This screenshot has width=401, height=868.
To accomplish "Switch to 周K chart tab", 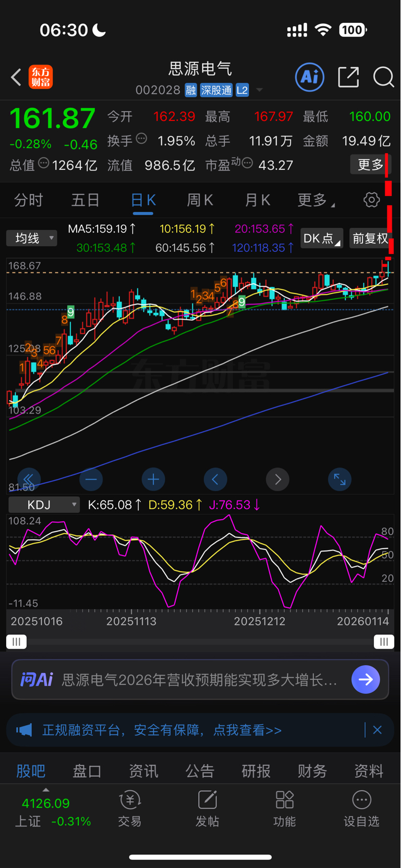I will coord(200,200).
